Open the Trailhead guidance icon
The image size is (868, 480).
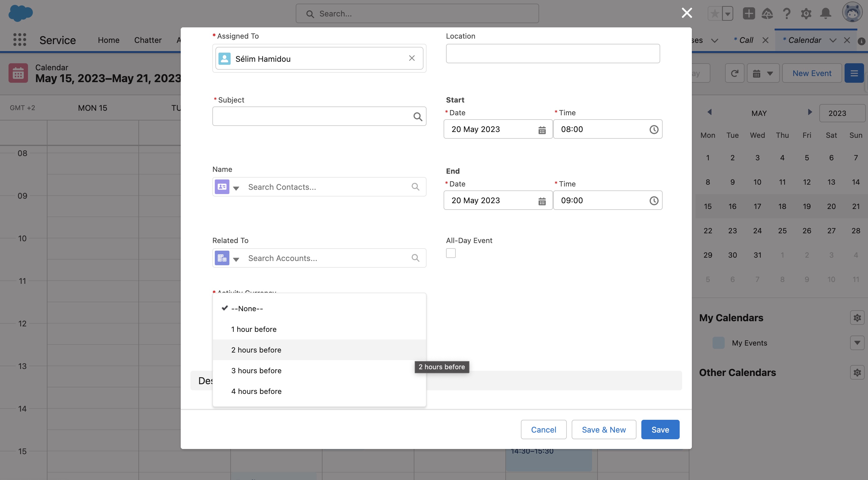pyautogui.click(x=767, y=13)
